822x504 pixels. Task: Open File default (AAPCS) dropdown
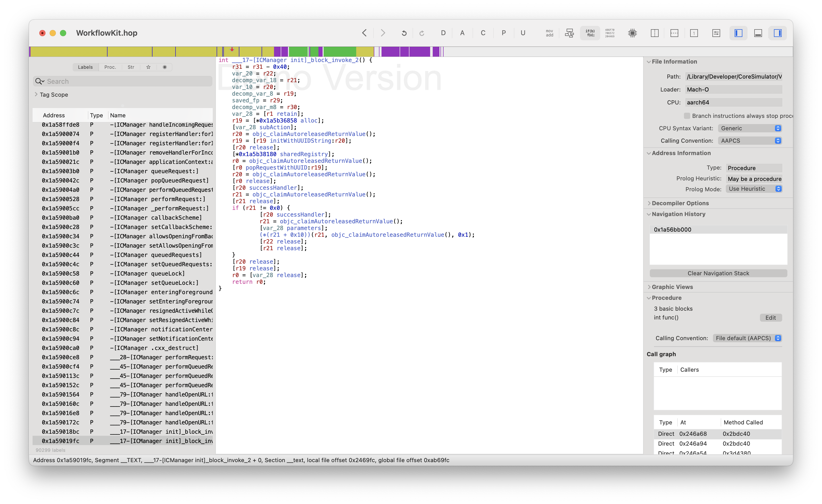coord(747,338)
